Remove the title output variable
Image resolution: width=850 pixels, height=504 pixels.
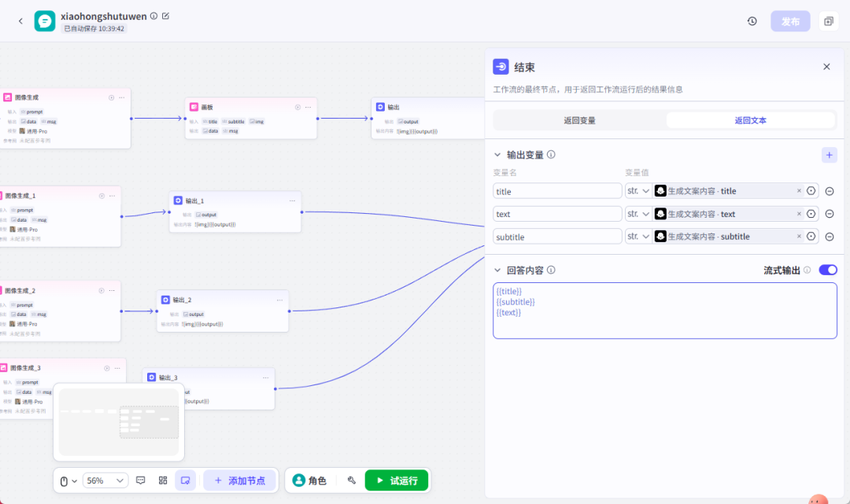830,191
